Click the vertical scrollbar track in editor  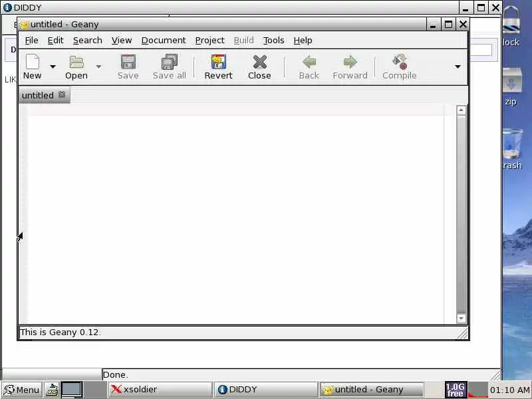[461, 213]
